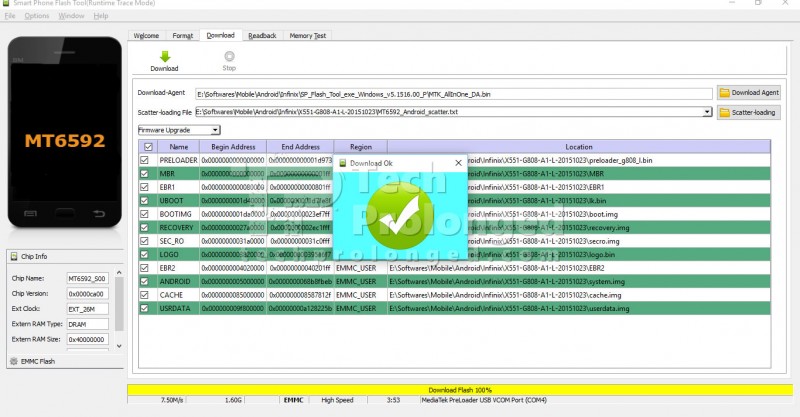
Task: Click the cache.img location path
Action: point(505,295)
